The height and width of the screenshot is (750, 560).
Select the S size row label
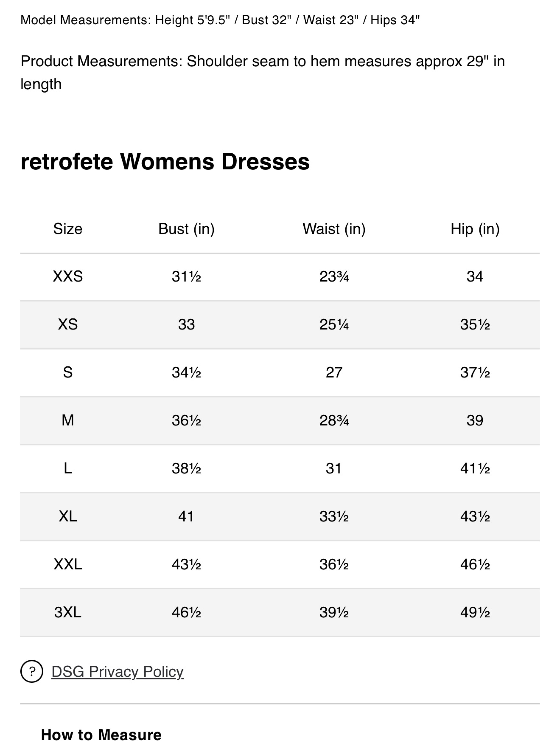[68, 373]
